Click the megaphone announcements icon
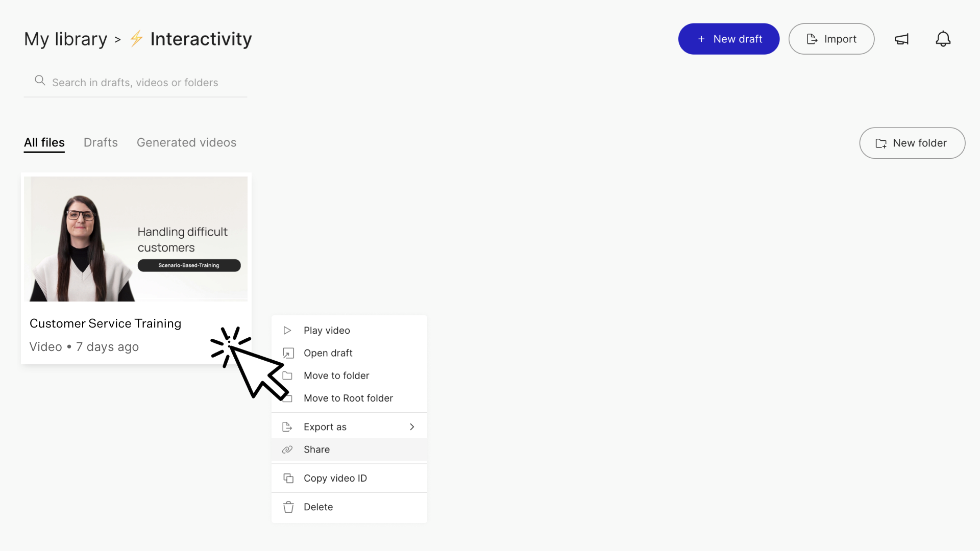Image resolution: width=980 pixels, height=551 pixels. coord(901,39)
